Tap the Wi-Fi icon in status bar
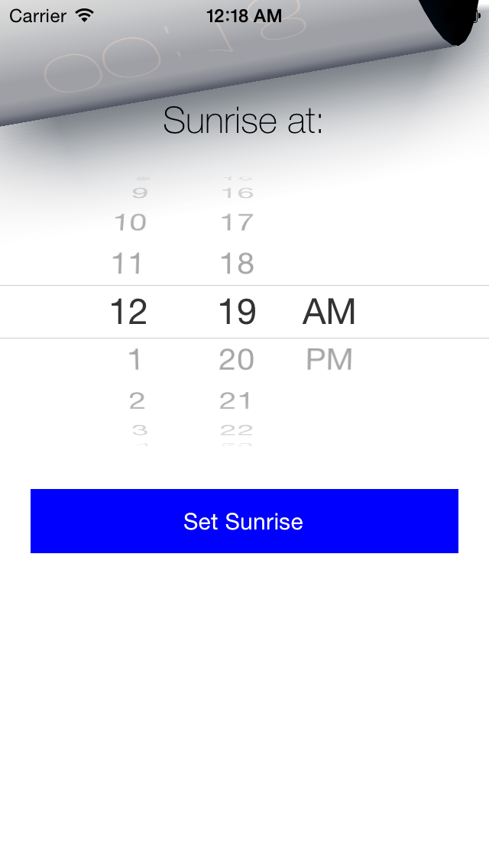 (x=85, y=15)
